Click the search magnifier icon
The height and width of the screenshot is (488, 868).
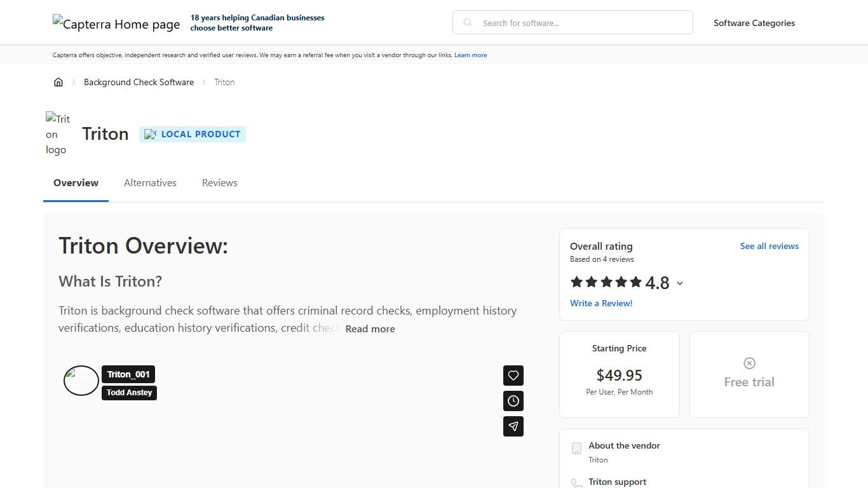467,22
